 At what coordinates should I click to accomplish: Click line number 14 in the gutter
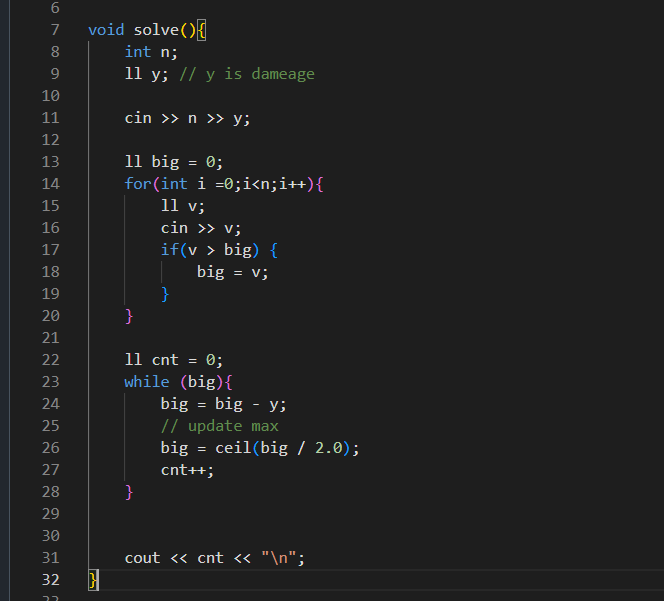pos(50,183)
